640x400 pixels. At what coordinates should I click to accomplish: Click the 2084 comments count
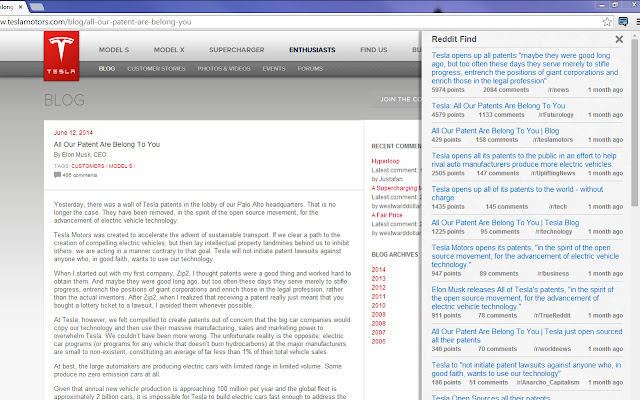pos(506,90)
